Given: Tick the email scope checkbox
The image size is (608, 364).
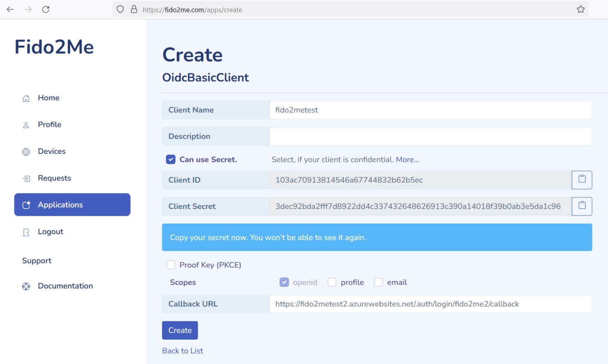Looking at the screenshot, I should (379, 282).
